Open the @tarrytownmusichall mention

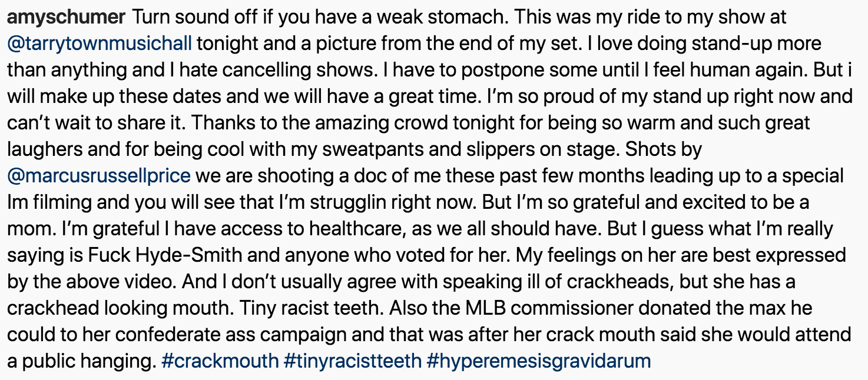coord(100,44)
